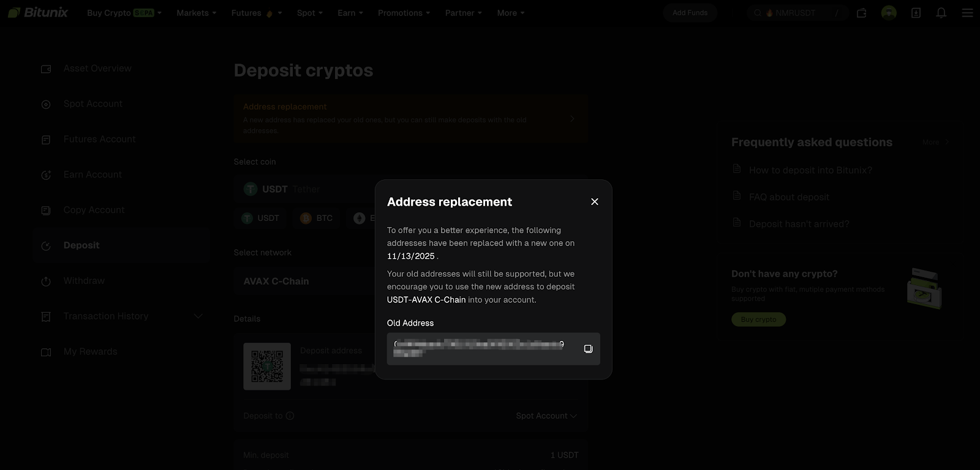The image size is (980, 470).
Task: Click the old address field
Action: [494, 349]
